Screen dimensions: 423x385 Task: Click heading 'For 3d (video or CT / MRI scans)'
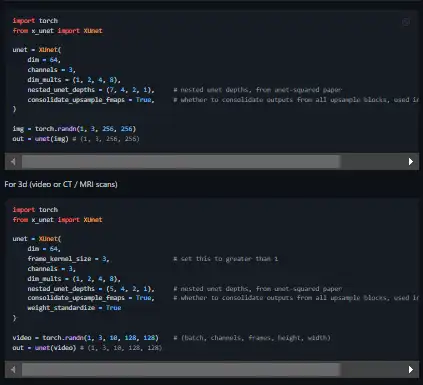61,184
